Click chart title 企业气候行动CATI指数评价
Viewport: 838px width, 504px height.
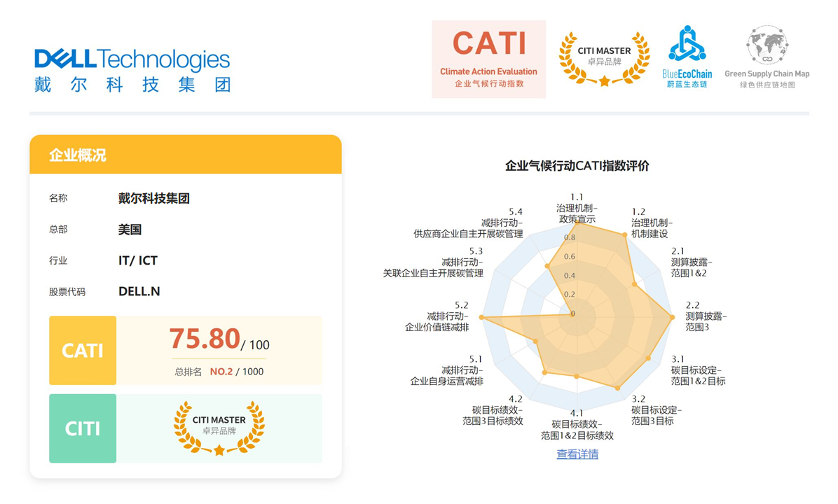pos(577,166)
